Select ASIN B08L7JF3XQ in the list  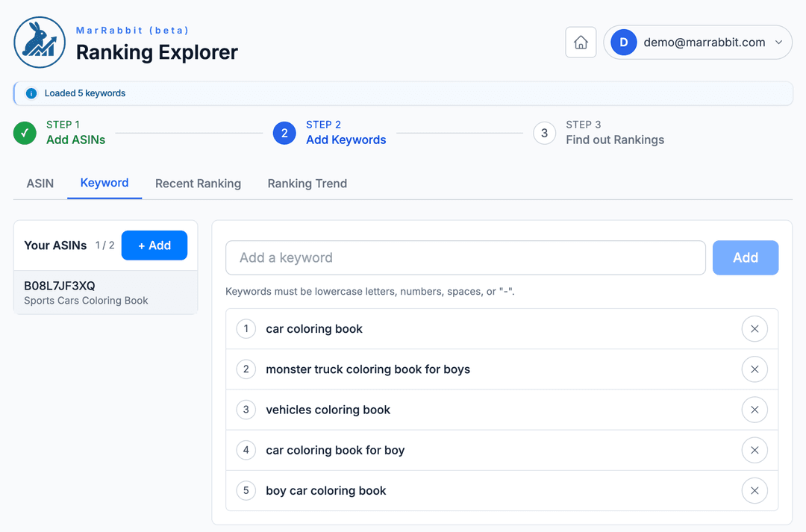(105, 292)
